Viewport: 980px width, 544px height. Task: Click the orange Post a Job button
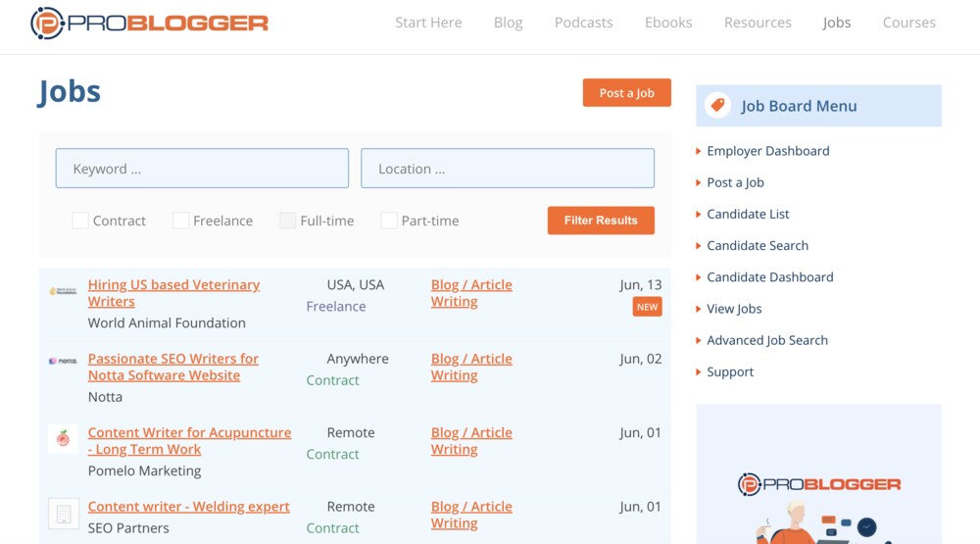627,92
